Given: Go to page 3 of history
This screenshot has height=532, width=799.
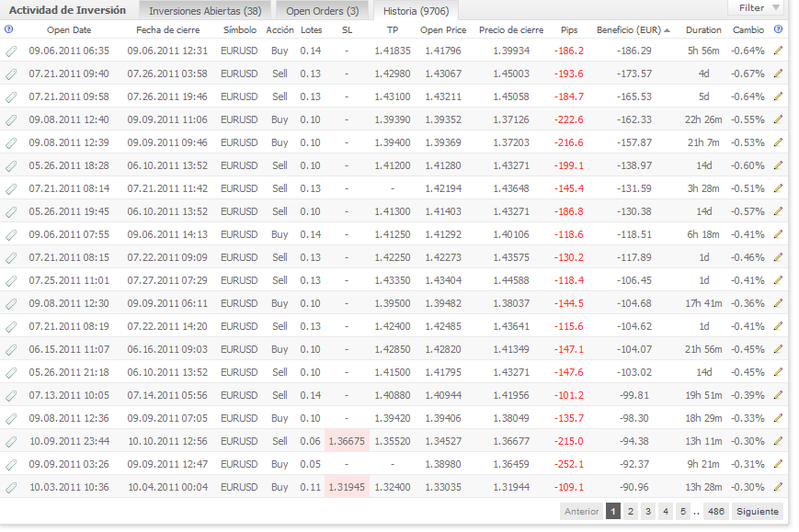Looking at the screenshot, I should coord(647,511).
